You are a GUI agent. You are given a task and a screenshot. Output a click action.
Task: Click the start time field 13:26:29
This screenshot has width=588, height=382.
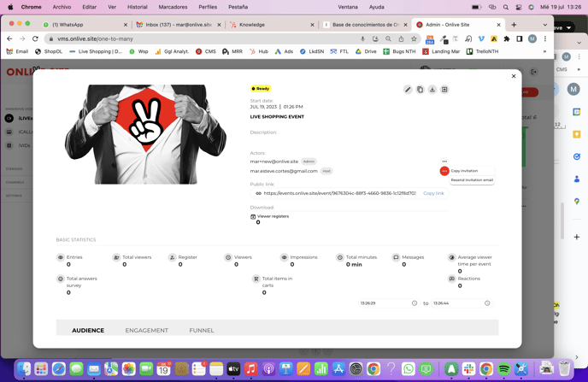pyautogui.click(x=389, y=303)
